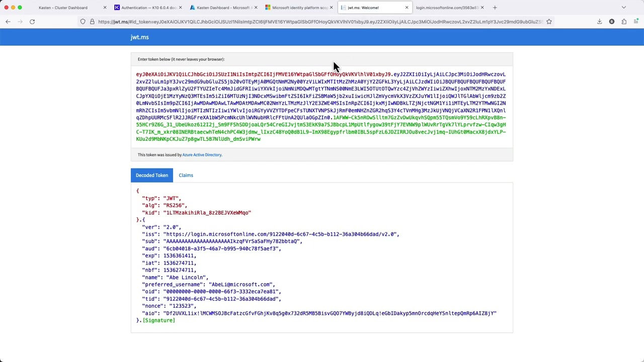Click the "ver": "2.0" line
This screenshot has height=362, width=644.
(x=162, y=227)
